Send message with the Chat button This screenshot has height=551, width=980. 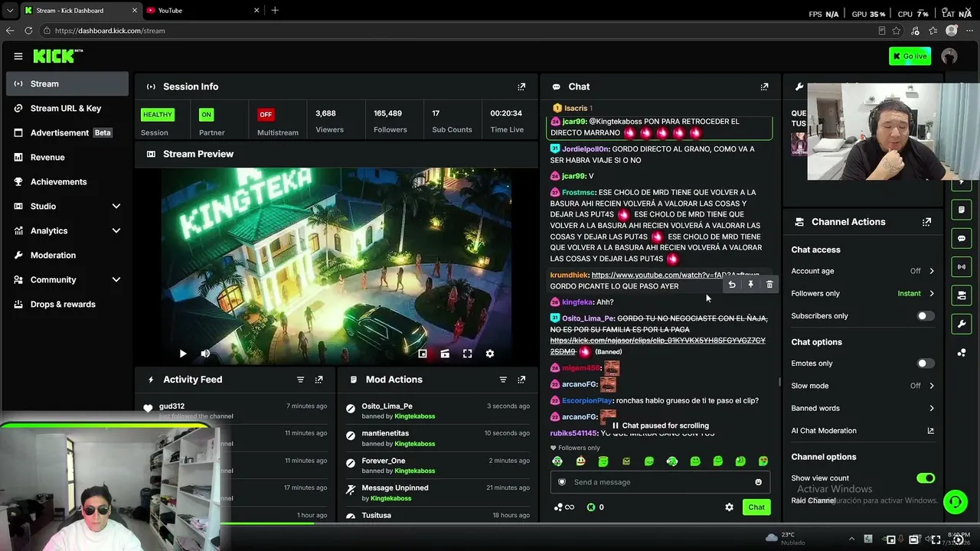click(756, 507)
